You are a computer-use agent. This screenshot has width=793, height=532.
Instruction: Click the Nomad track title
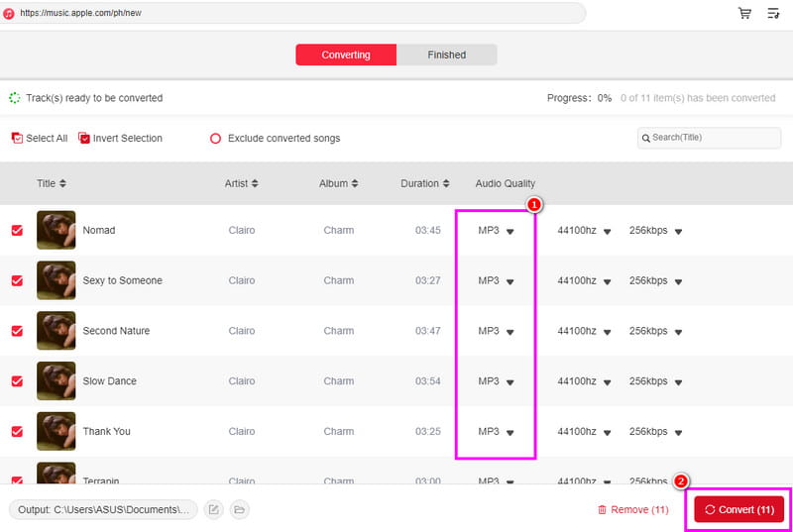pyautogui.click(x=99, y=231)
